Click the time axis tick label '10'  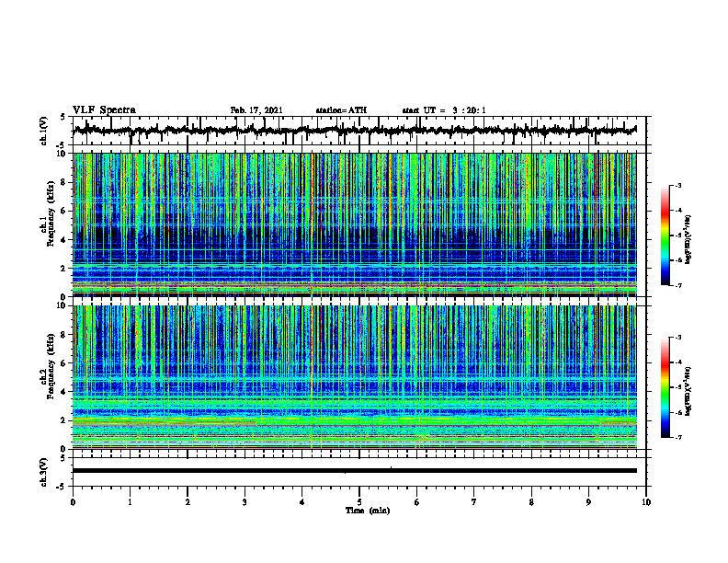click(x=646, y=502)
